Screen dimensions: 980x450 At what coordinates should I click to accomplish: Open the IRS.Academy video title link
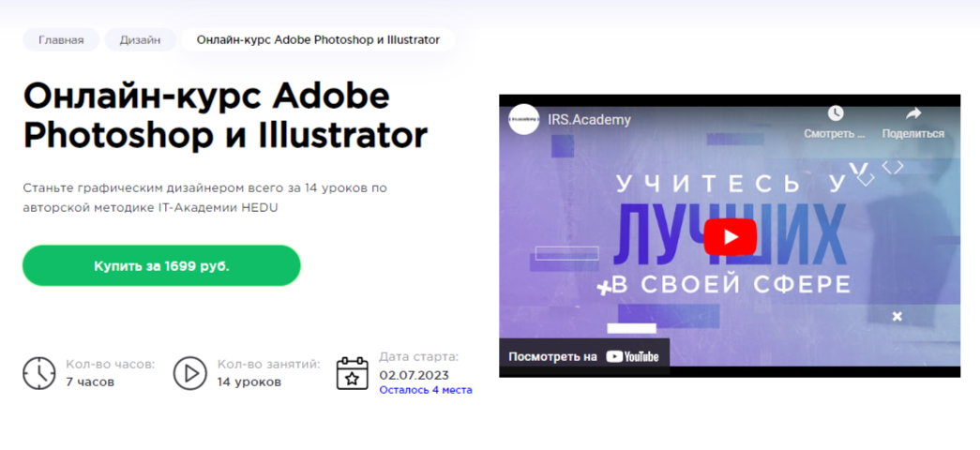589,120
